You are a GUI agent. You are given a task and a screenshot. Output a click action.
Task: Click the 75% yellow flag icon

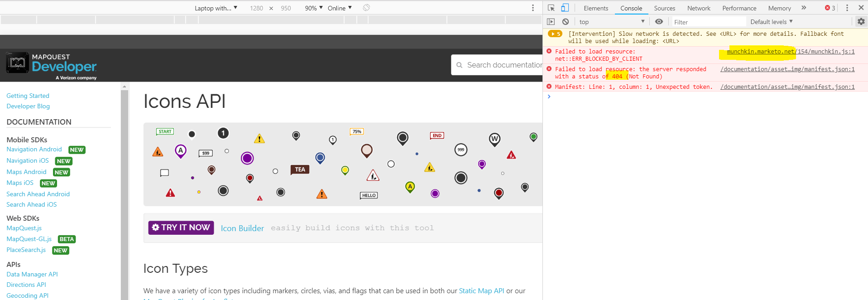tap(357, 132)
